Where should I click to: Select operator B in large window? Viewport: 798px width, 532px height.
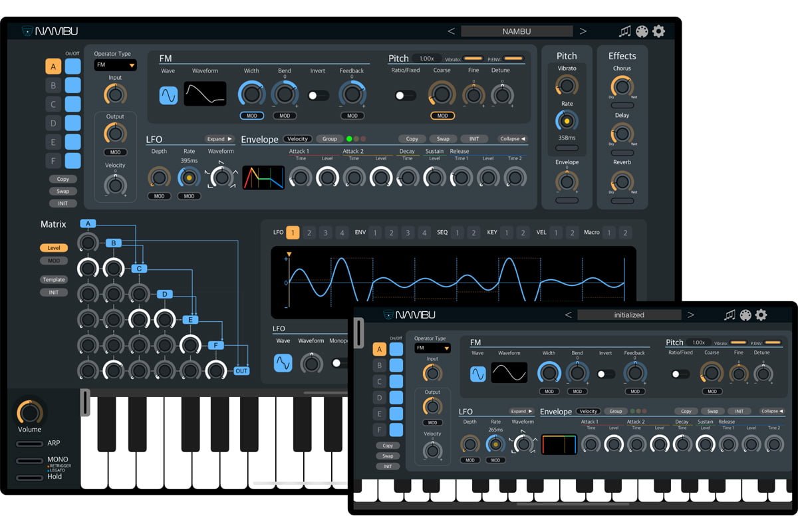click(53, 85)
